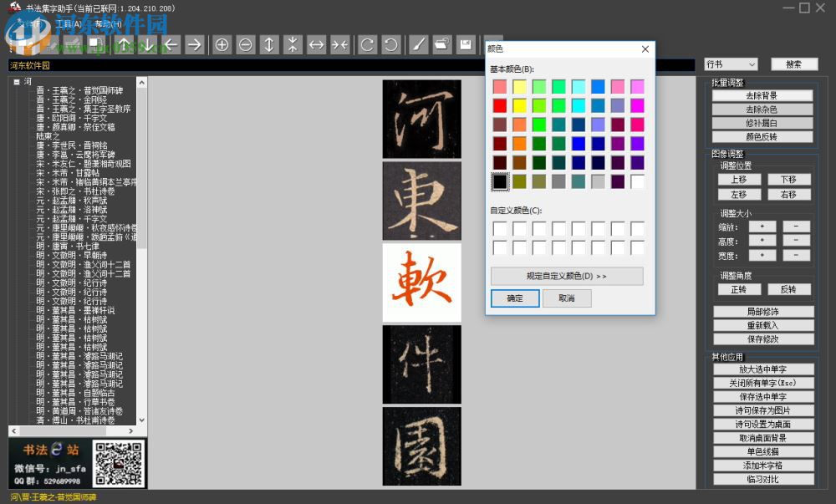Click the 東 character thumbnail
The image size is (836, 504).
coord(421,201)
